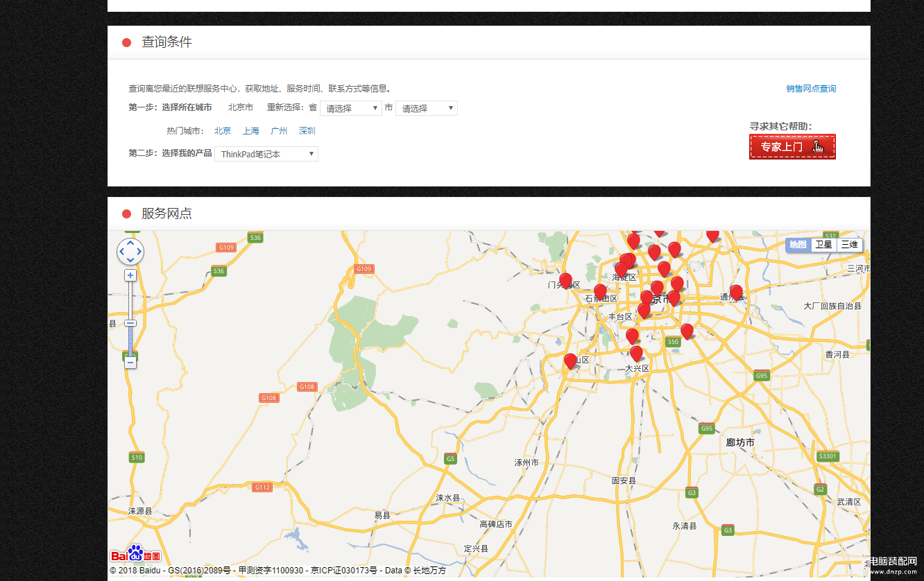924x581 pixels.
Task: Click the 易县 map label
Action: point(382,515)
